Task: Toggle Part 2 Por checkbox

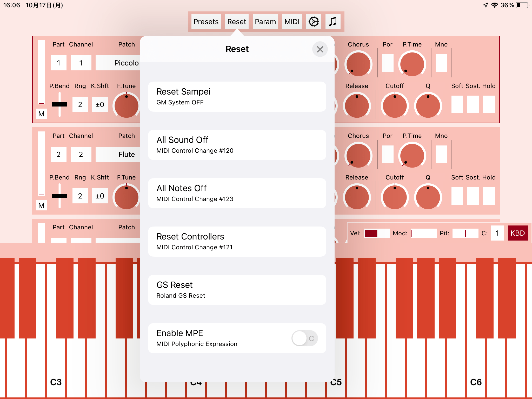Action: point(387,154)
